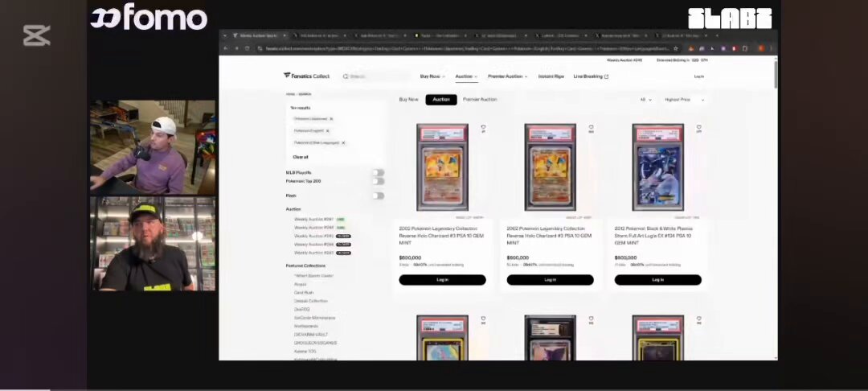Select Weekly Auction #246 in sidebar
The height and width of the screenshot is (391, 868).
point(313,228)
